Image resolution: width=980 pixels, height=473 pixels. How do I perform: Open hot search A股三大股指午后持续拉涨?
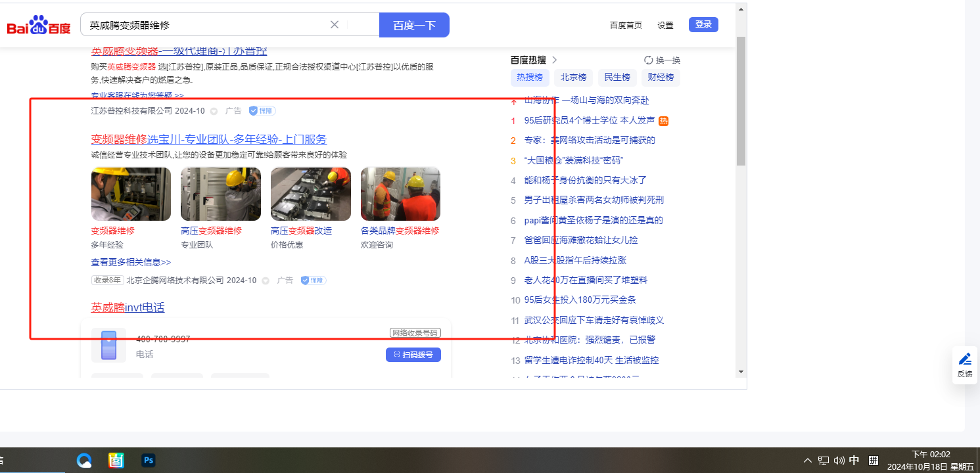(575, 260)
